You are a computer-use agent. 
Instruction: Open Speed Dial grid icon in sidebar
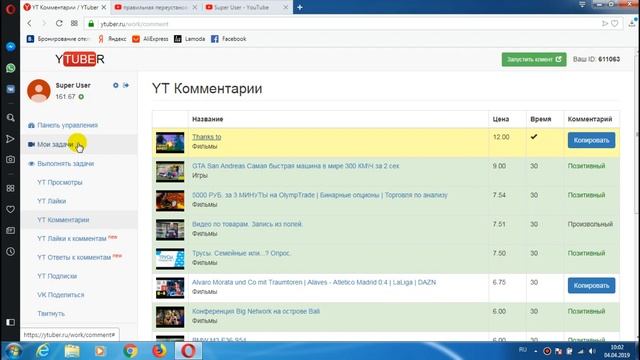tap(11, 188)
